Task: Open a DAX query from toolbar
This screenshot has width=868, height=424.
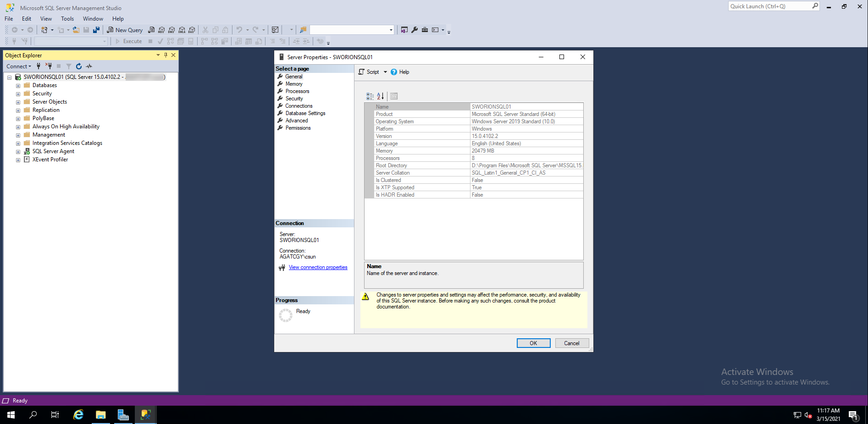Action: click(192, 30)
